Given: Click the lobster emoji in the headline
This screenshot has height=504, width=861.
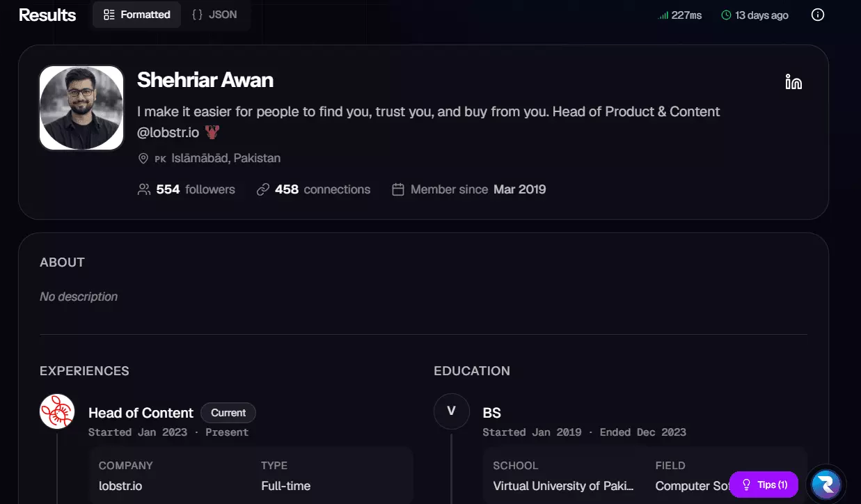Looking at the screenshot, I should click(212, 132).
